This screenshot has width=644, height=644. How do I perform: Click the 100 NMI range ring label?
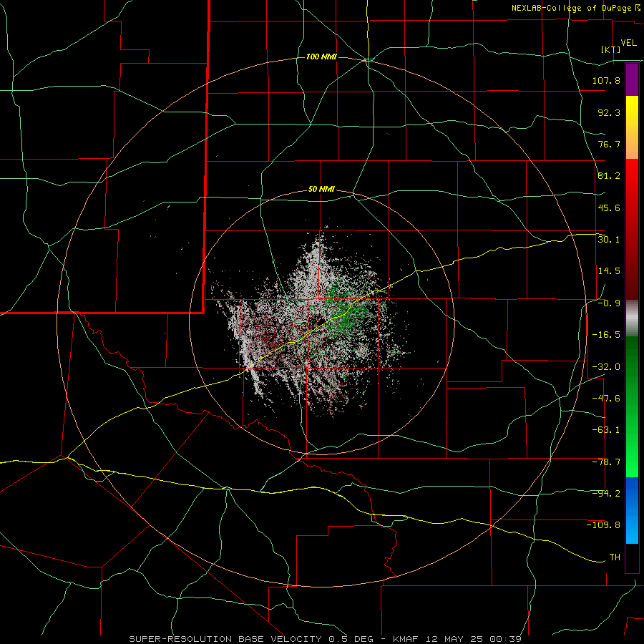click(321, 57)
